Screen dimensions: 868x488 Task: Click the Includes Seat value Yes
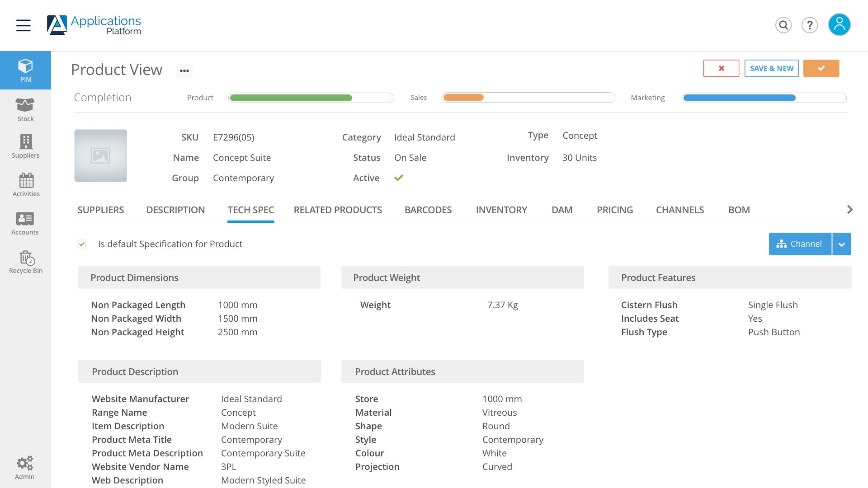click(x=755, y=319)
